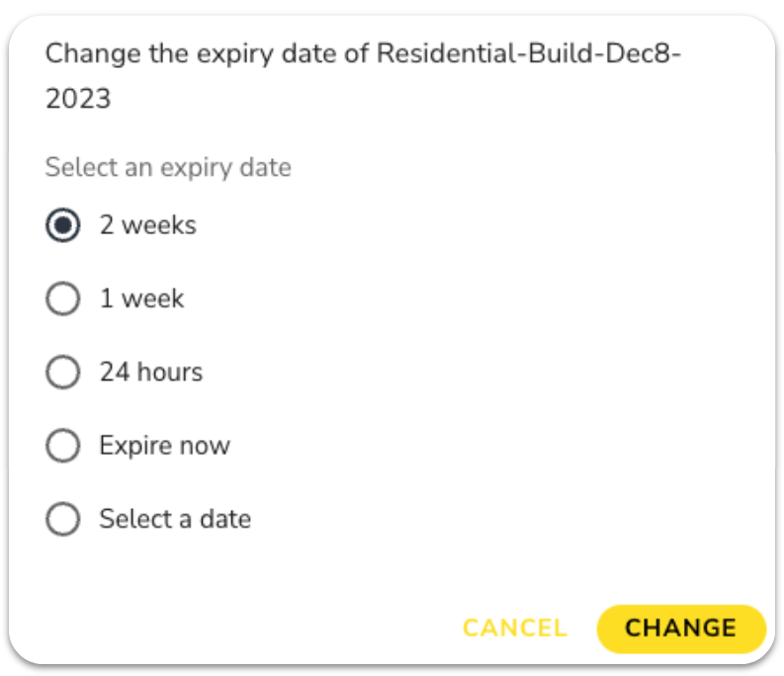
Task: Click the empty circle beside Expire now
Action: (63, 446)
